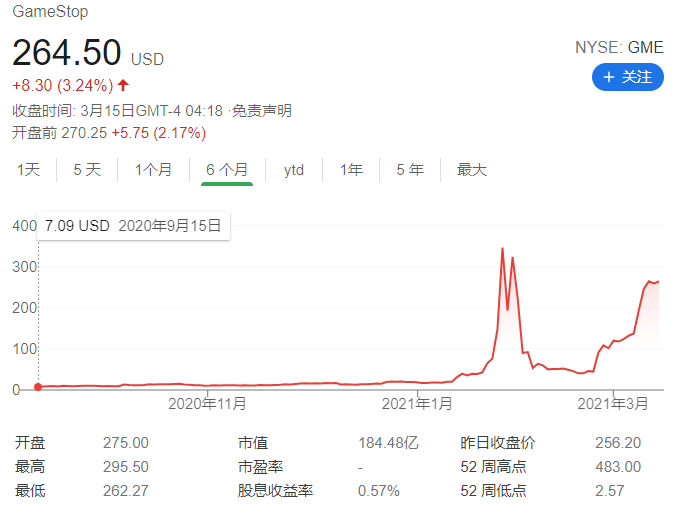Click the blue 关注 follow button
This screenshot has height=529, width=679.
point(627,77)
